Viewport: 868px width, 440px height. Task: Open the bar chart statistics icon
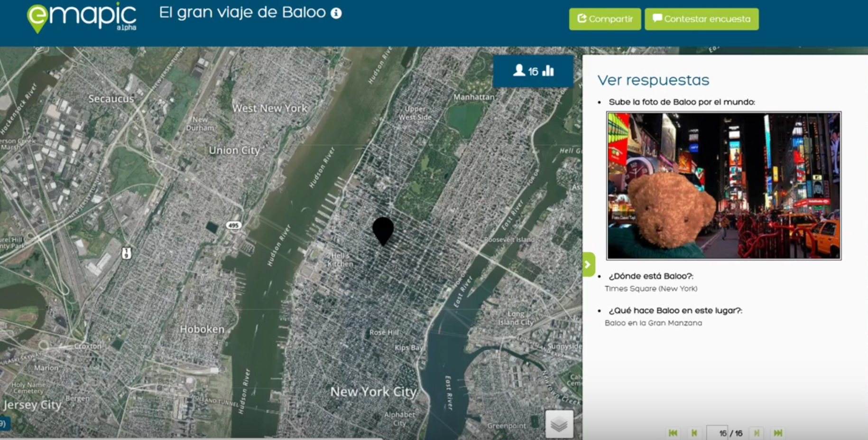coord(548,71)
